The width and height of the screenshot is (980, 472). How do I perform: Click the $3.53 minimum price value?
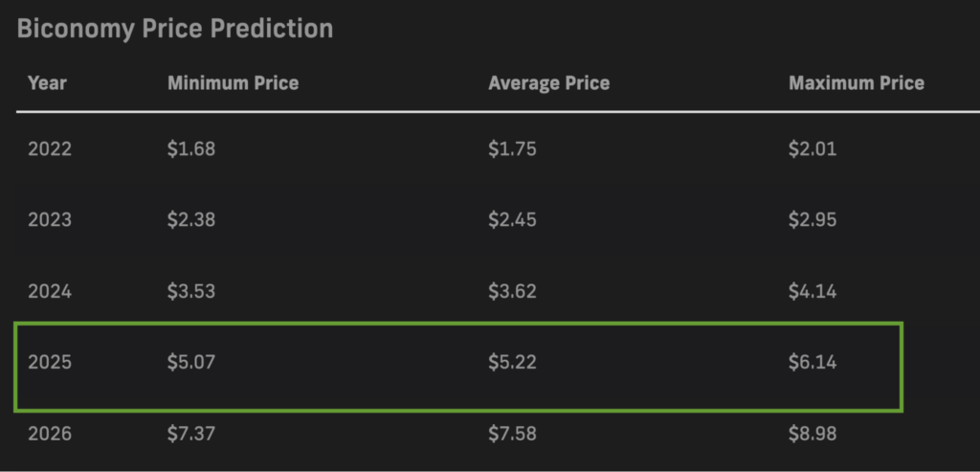[x=191, y=291]
